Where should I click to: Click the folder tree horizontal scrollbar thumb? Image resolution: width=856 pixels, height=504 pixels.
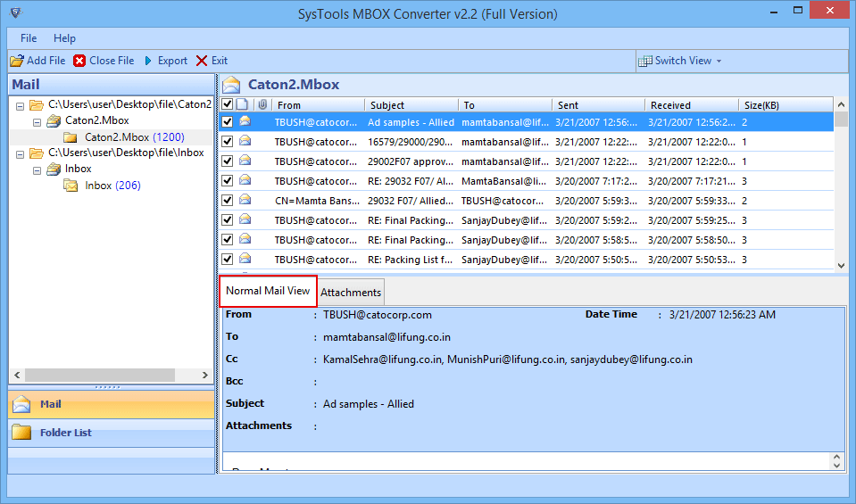pyautogui.click(x=100, y=376)
